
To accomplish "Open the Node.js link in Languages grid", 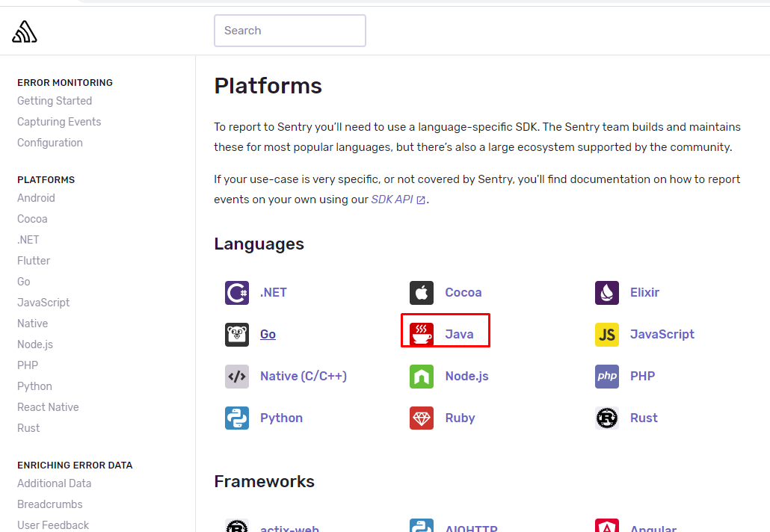I will pos(466,376).
